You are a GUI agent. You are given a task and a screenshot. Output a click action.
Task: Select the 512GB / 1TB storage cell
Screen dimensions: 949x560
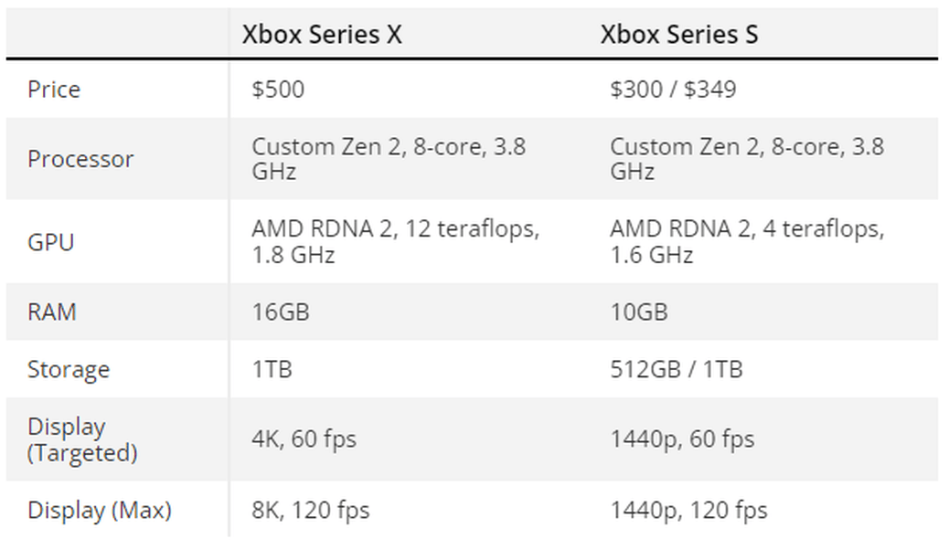click(676, 369)
